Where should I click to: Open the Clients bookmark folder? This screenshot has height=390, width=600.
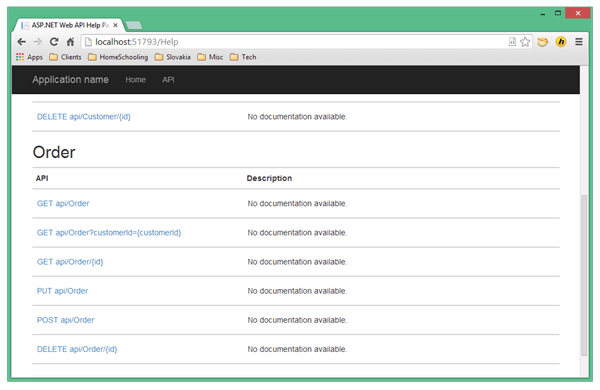[x=65, y=57]
